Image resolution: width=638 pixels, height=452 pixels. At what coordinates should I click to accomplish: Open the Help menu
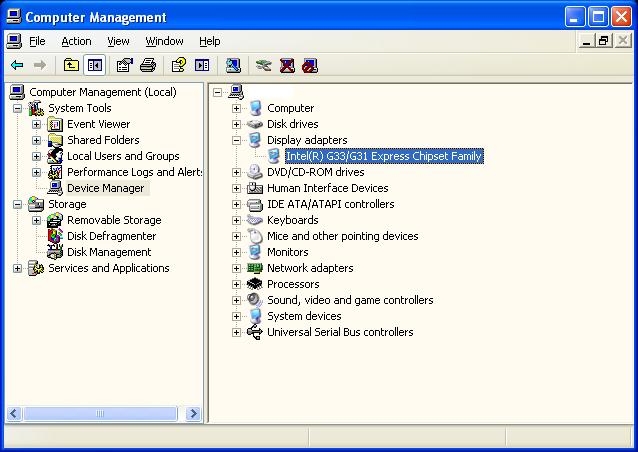210,41
